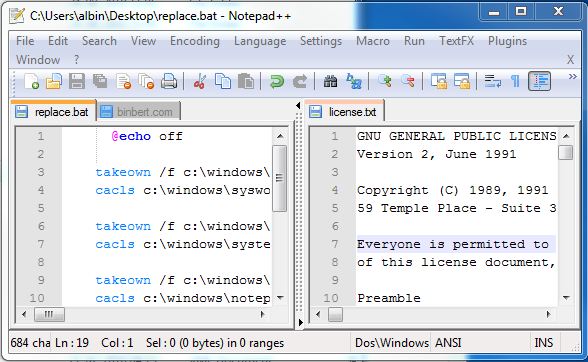Click the Close All documents icon

click(x=146, y=81)
